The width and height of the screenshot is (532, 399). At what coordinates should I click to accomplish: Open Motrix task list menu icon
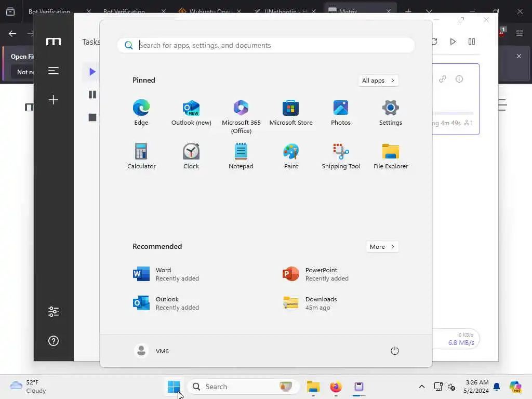point(54,71)
